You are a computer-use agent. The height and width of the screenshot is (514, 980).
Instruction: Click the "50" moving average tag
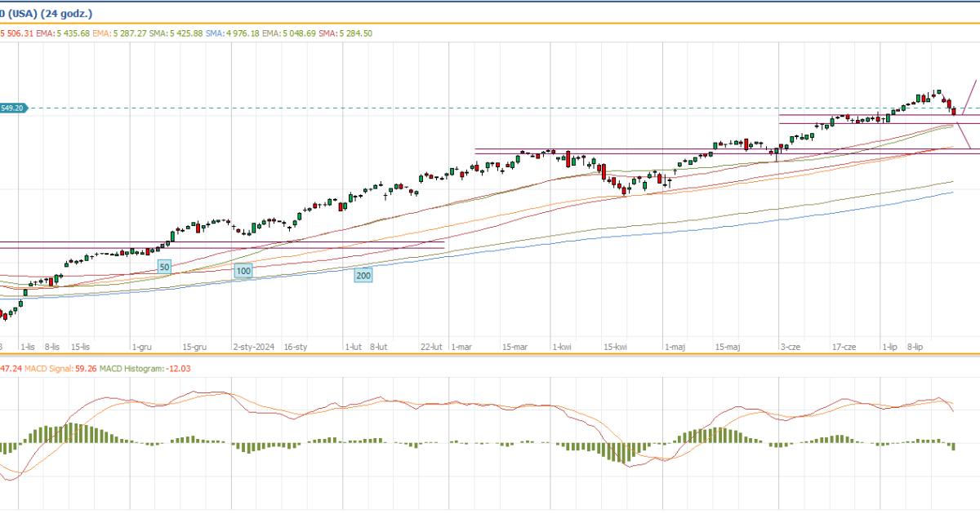164,267
